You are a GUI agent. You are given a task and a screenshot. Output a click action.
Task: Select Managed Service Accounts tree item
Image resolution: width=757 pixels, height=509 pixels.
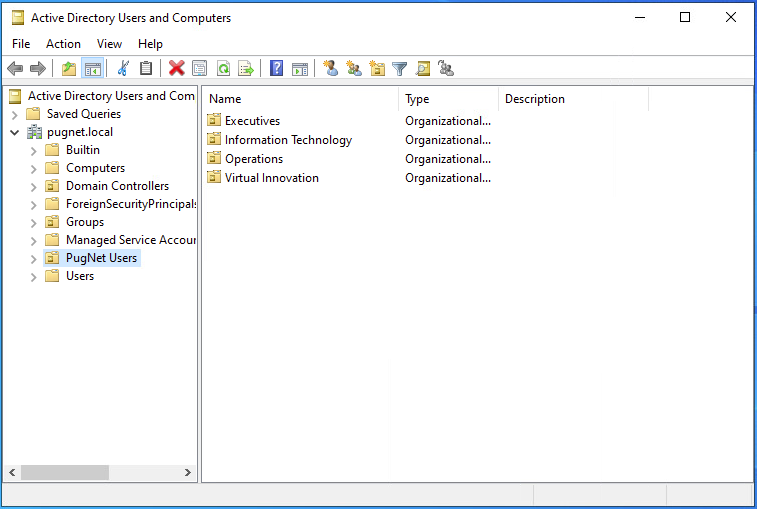click(130, 240)
